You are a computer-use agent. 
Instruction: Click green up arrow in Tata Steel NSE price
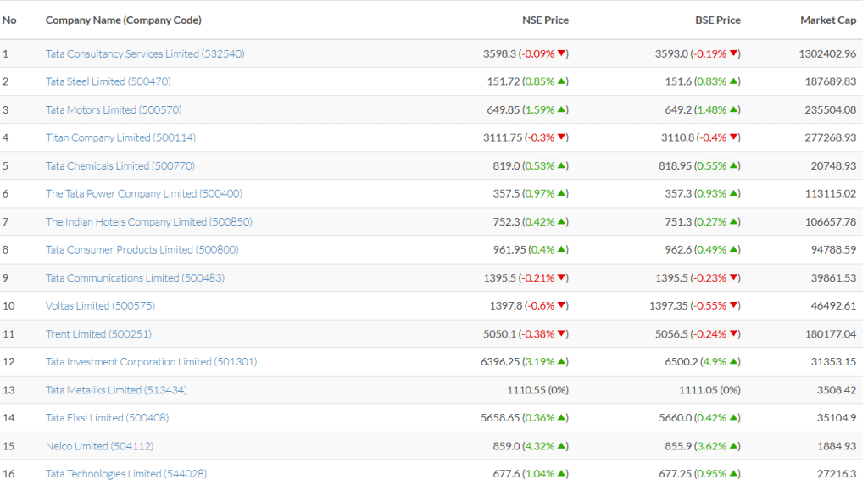tap(561, 81)
